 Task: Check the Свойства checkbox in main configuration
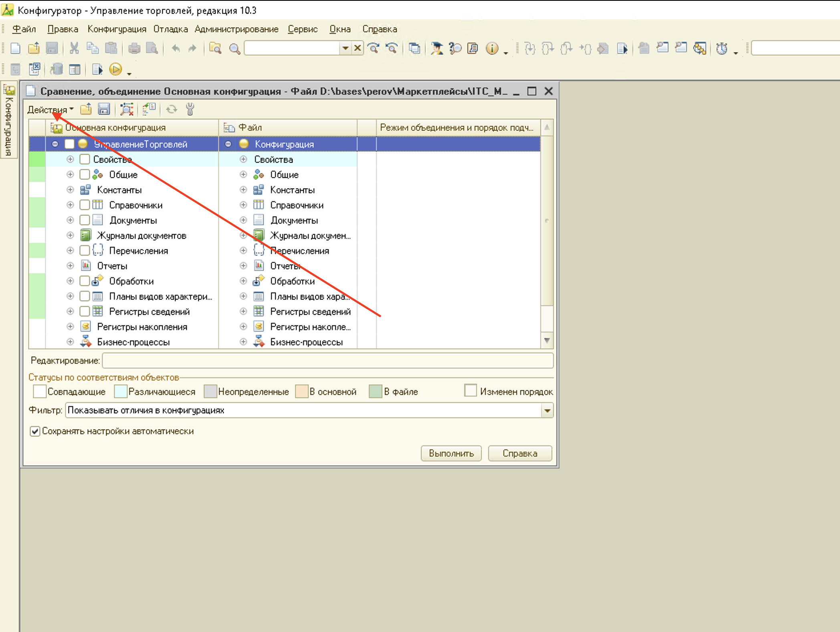85,159
